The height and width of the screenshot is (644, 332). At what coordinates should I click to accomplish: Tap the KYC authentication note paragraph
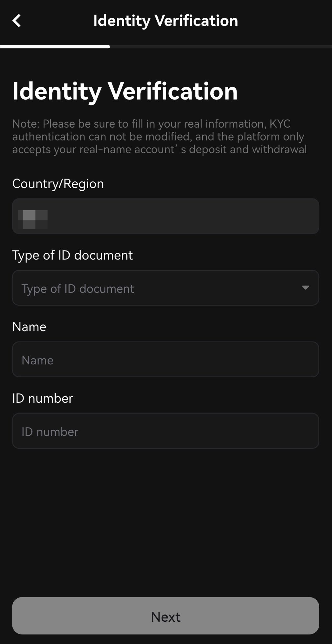[159, 137]
